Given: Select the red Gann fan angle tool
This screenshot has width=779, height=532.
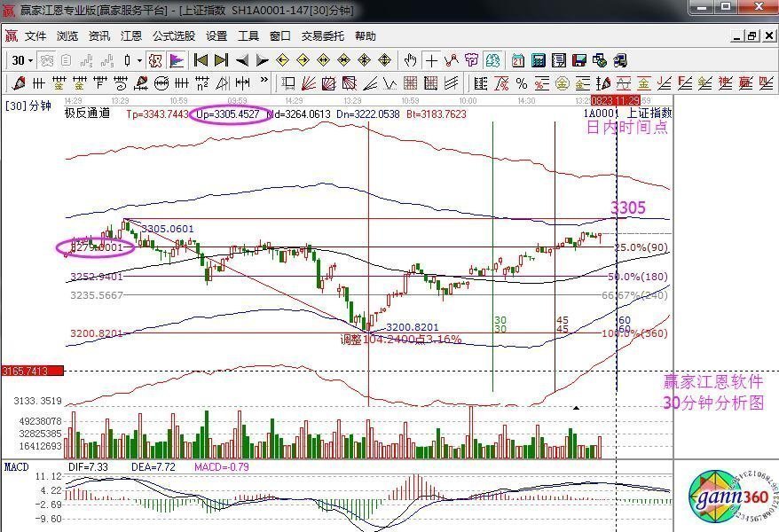Looking at the screenshot, I should (308, 82).
